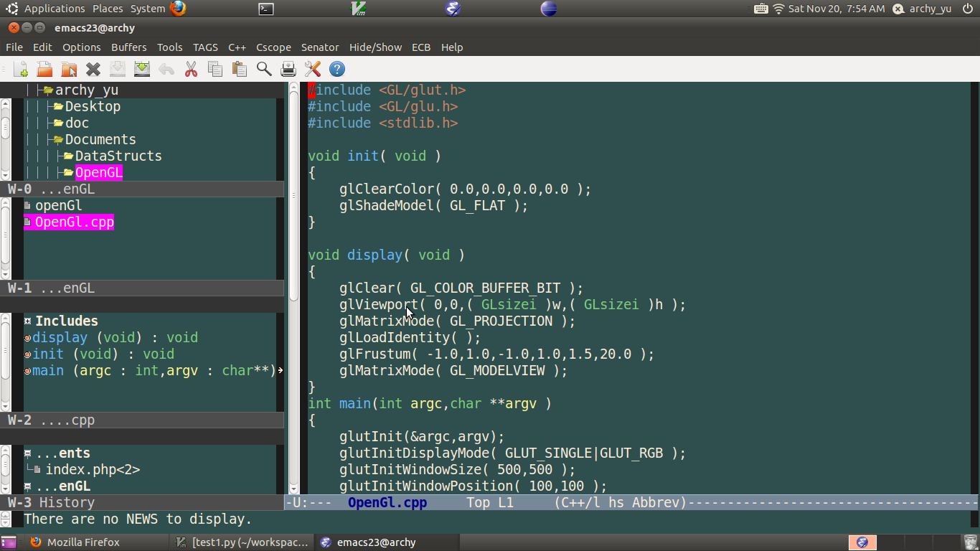Click the Undo arrow icon
980x551 pixels.
[x=166, y=69]
